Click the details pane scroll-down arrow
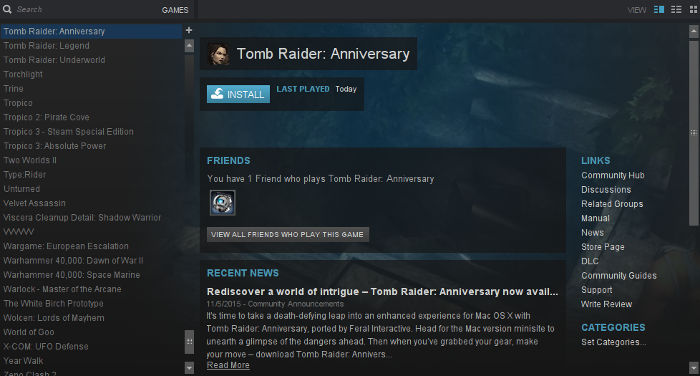 [x=693, y=368]
